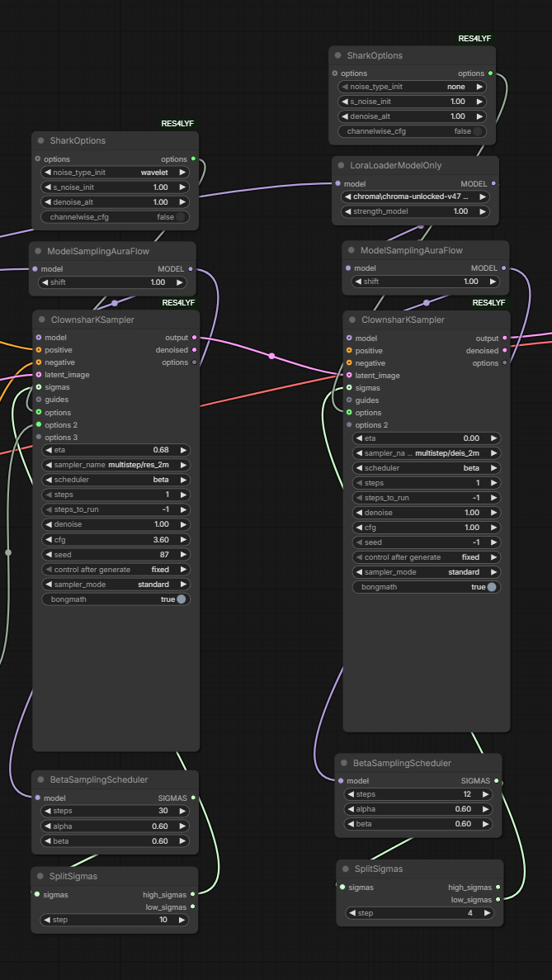Increase eta 0.68 with its right arrow

(183, 450)
